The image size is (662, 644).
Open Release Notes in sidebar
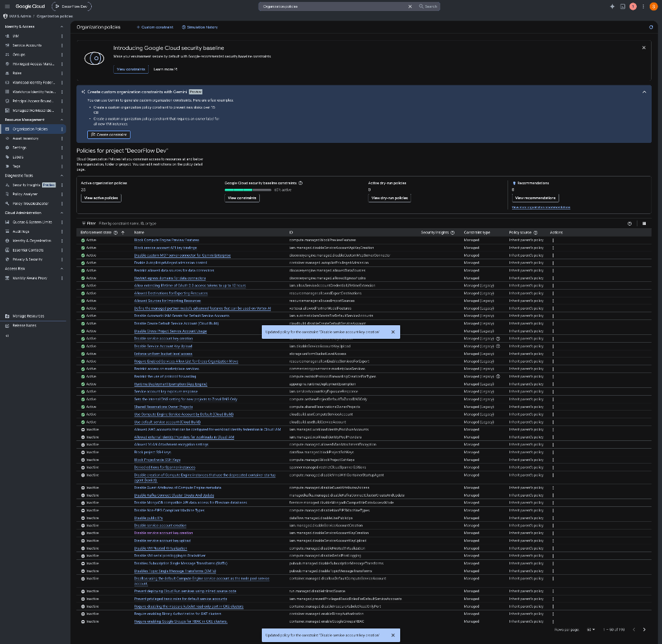(25, 326)
